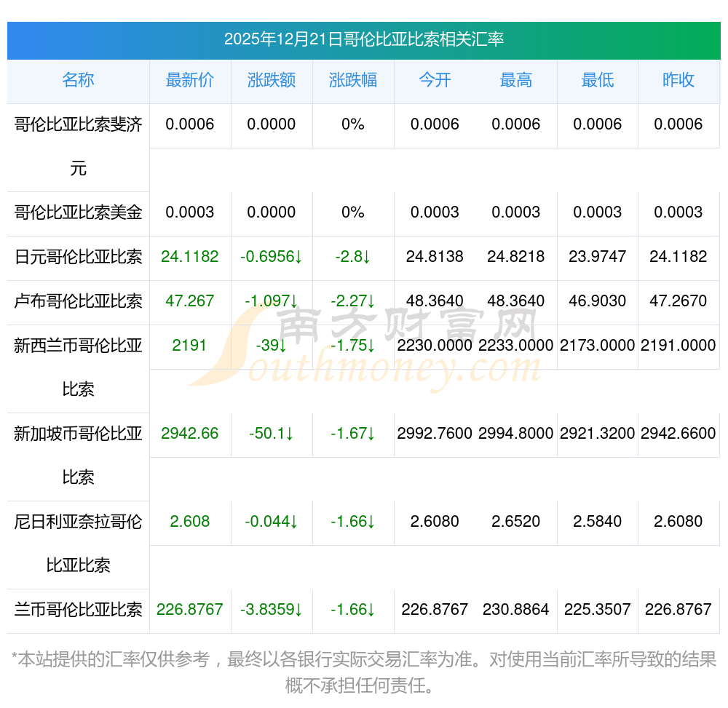Viewport: 728px width, 708px height.
Task: Click the latest price 24.1182 for 日元
Action: coord(189,257)
